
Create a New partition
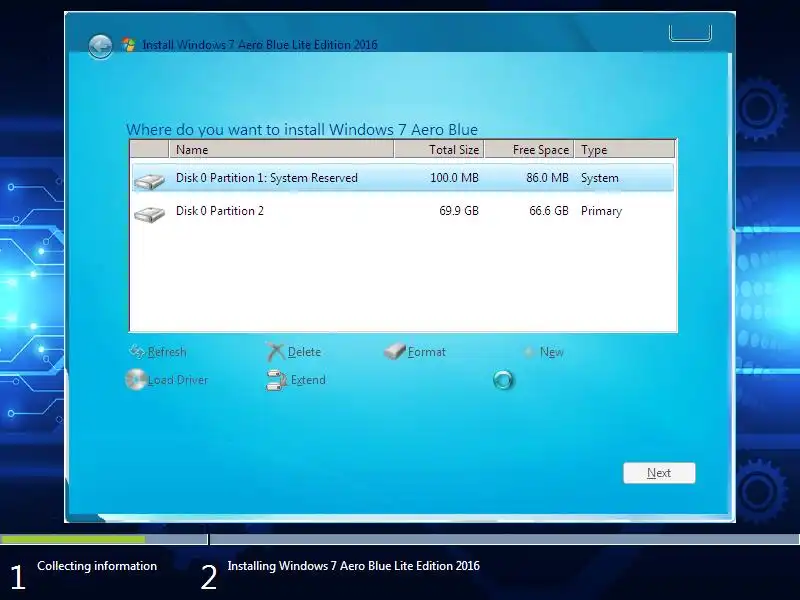point(552,352)
